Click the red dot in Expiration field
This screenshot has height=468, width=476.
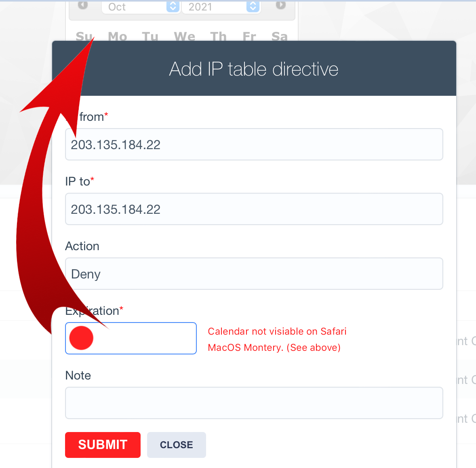click(81, 338)
